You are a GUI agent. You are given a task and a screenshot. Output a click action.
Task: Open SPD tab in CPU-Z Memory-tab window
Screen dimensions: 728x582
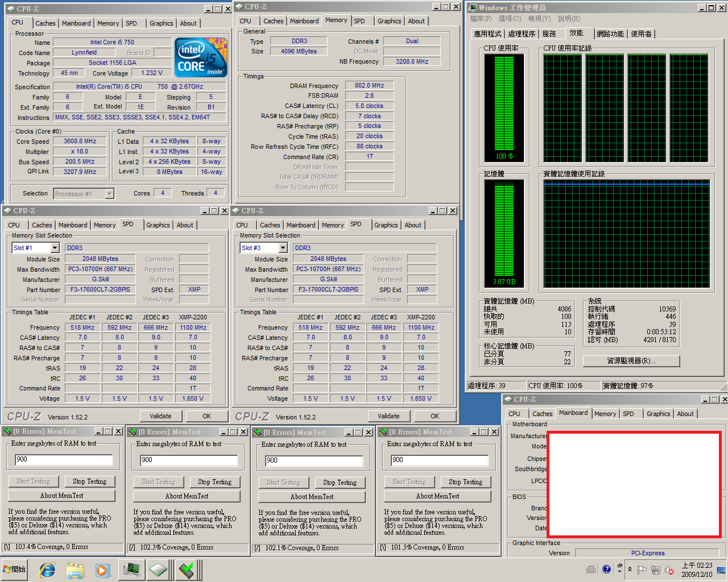pos(359,21)
